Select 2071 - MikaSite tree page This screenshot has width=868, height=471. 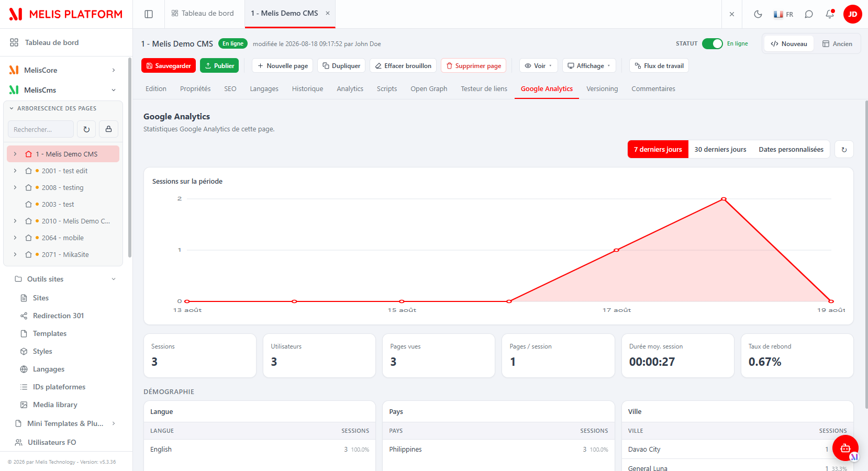click(65, 254)
